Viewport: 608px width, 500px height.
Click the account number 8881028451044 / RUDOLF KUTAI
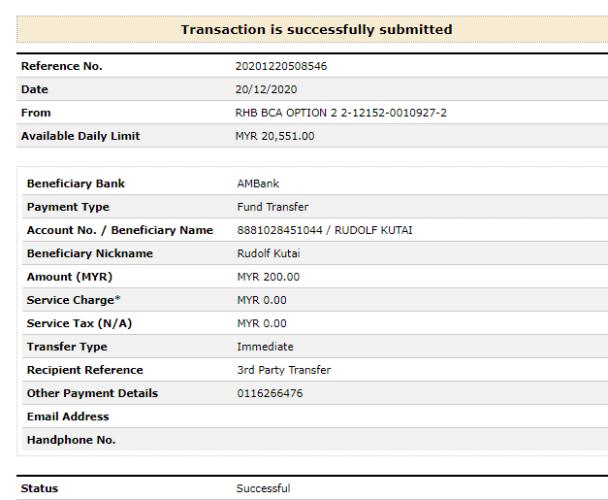point(325,230)
